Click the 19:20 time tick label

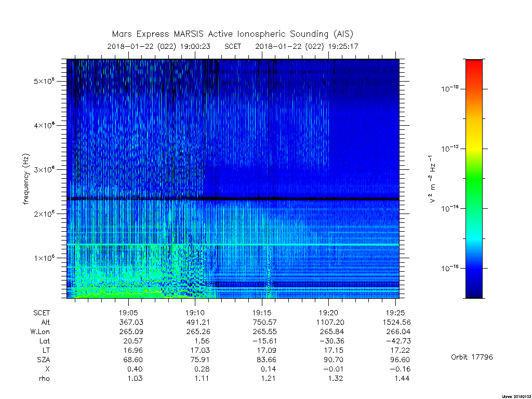pyautogui.click(x=328, y=313)
